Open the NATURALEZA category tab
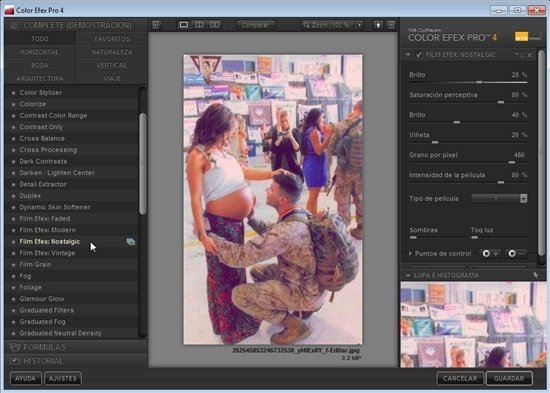Viewport: 550px width, 393px height. coord(112,52)
